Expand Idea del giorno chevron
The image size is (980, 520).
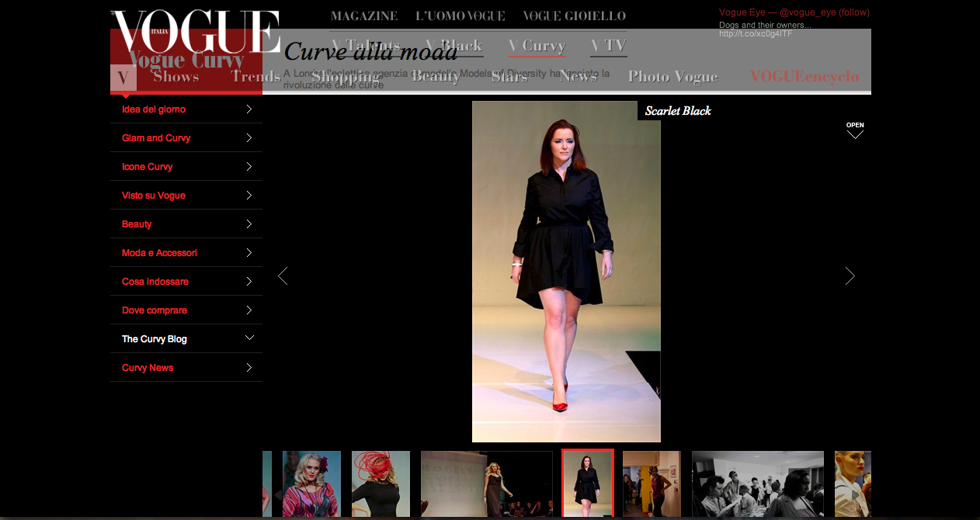click(x=248, y=109)
